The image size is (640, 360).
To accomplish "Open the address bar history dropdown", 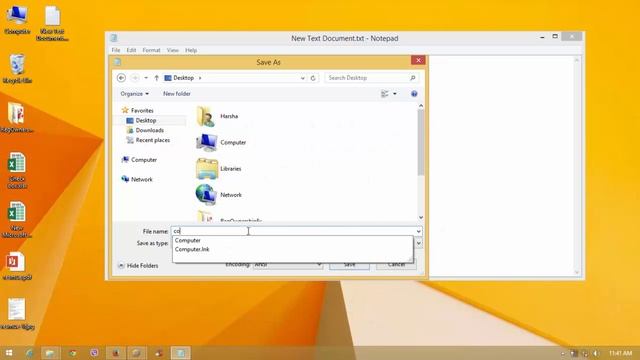I will [302, 78].
